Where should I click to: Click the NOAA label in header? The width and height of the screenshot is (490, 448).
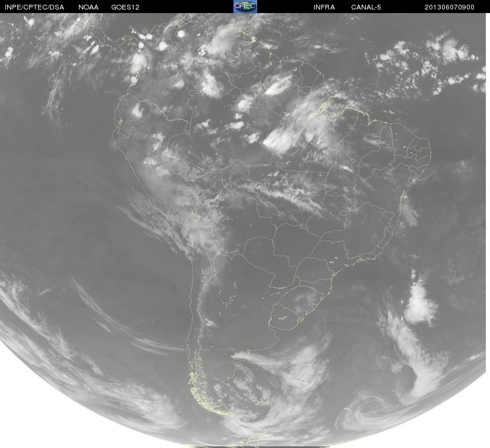(88, 7)
